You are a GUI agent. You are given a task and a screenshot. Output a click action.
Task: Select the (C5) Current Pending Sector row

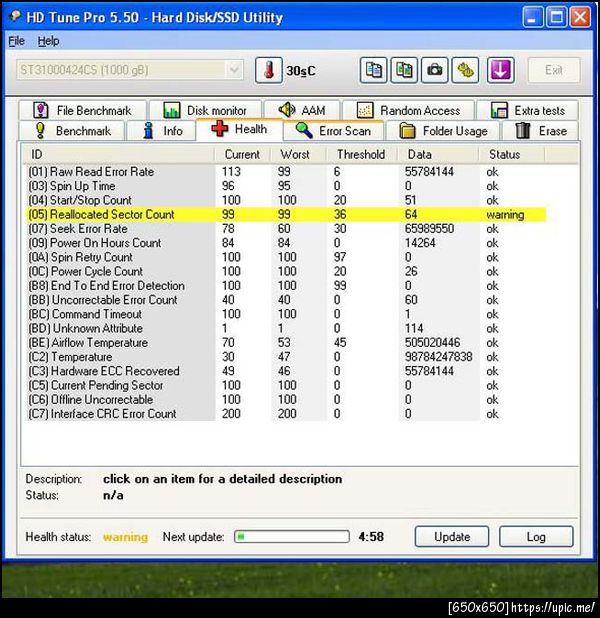coord(286,385)
